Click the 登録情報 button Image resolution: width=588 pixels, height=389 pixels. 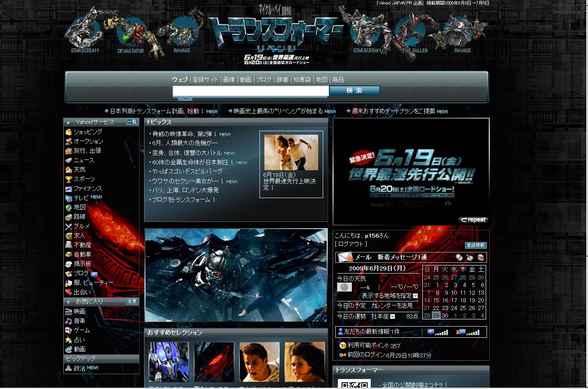476,246
